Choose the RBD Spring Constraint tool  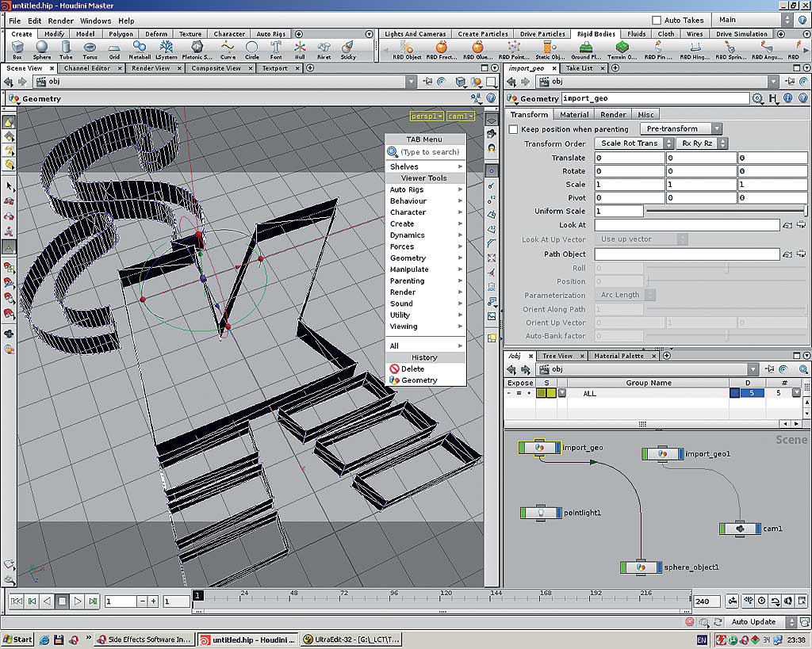pyautogui.click(x=730, y=50)
